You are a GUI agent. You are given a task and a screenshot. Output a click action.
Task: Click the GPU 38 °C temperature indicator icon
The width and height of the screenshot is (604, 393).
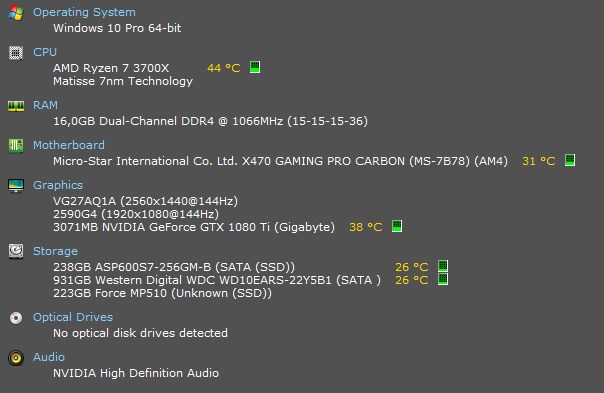pyautogui.click(x=397, y=226)
